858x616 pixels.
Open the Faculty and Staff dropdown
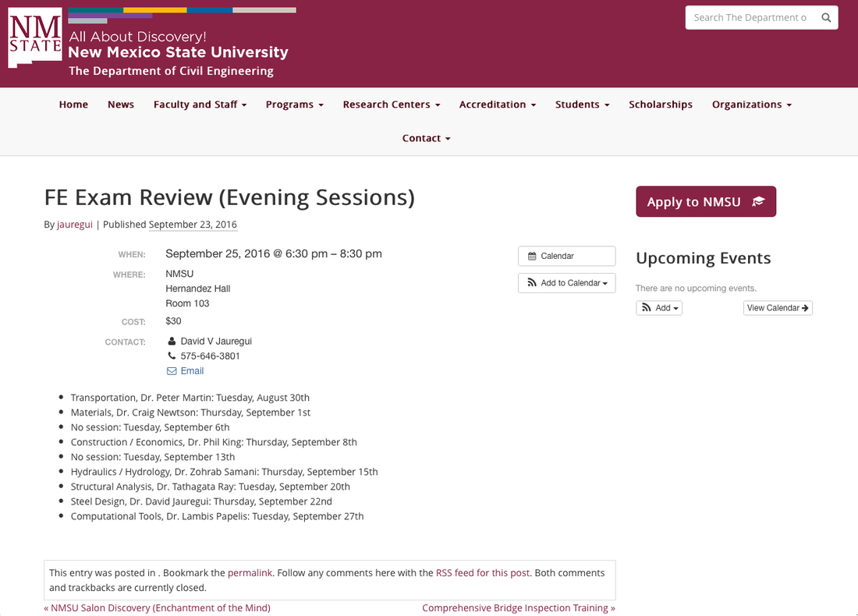[x=200, y=104]
